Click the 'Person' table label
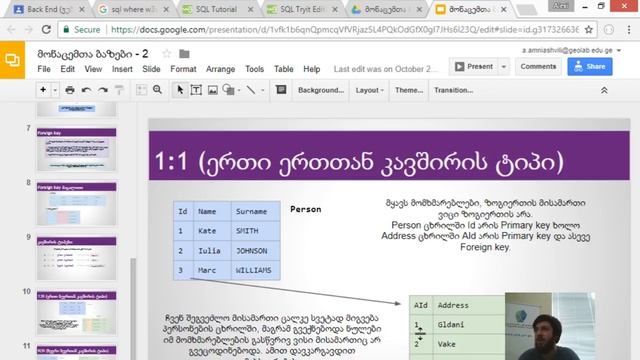The width and height of the screenshot is (640, 360). click(x=306, y=209)
